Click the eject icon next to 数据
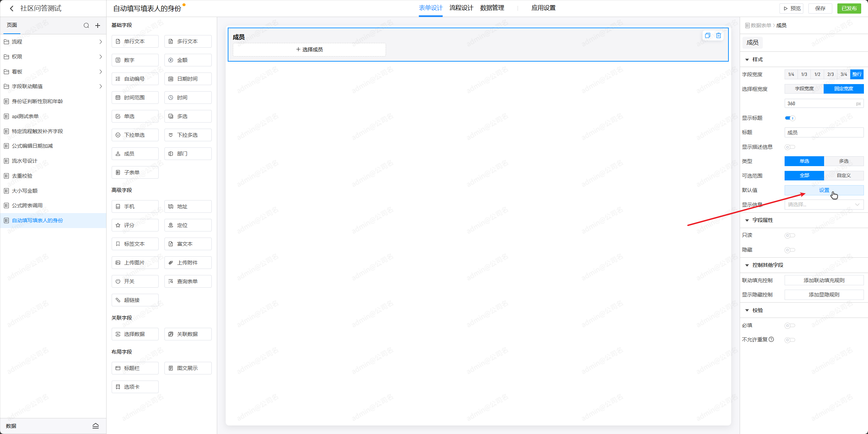The image size is (868, 434). pyautogui.click(x=96, y=426)
